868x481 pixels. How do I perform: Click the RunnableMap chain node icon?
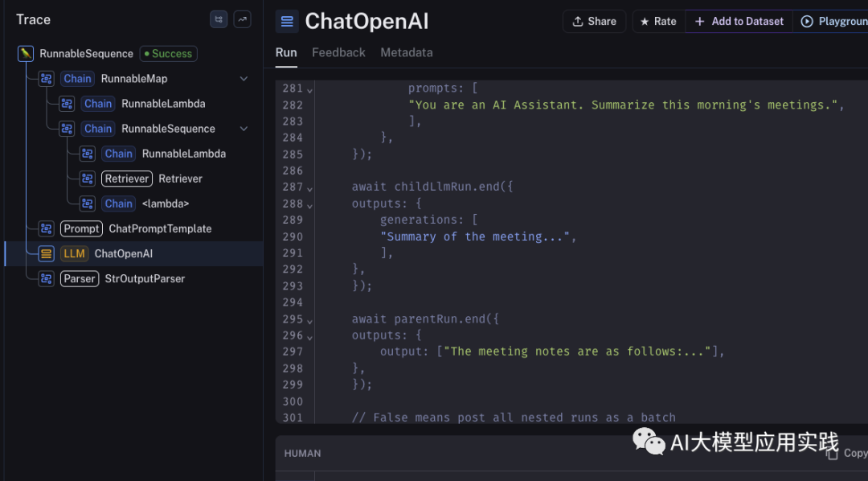pos(46,79)
